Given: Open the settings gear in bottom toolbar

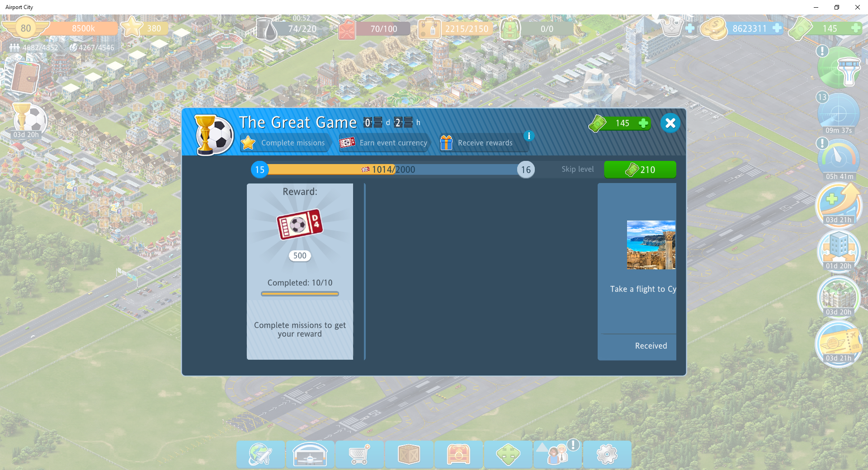Looking at the screenshot, I should click(x=607, y=454).
